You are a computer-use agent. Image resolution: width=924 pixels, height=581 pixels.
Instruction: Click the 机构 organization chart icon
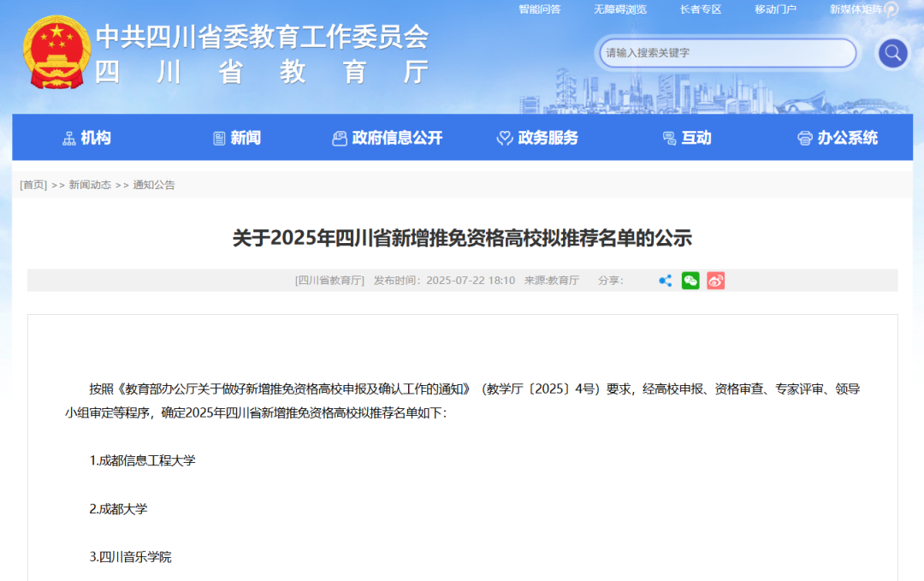(x=69, y=139)
